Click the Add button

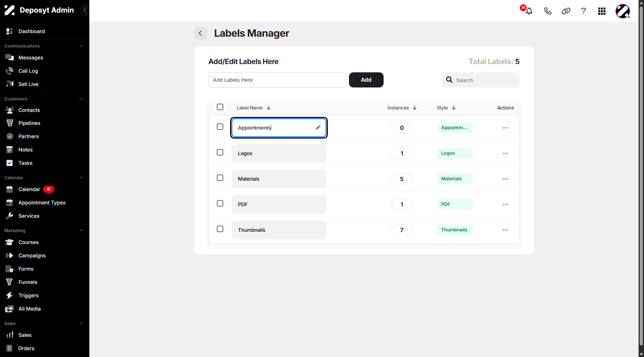[x=366, y=80]
